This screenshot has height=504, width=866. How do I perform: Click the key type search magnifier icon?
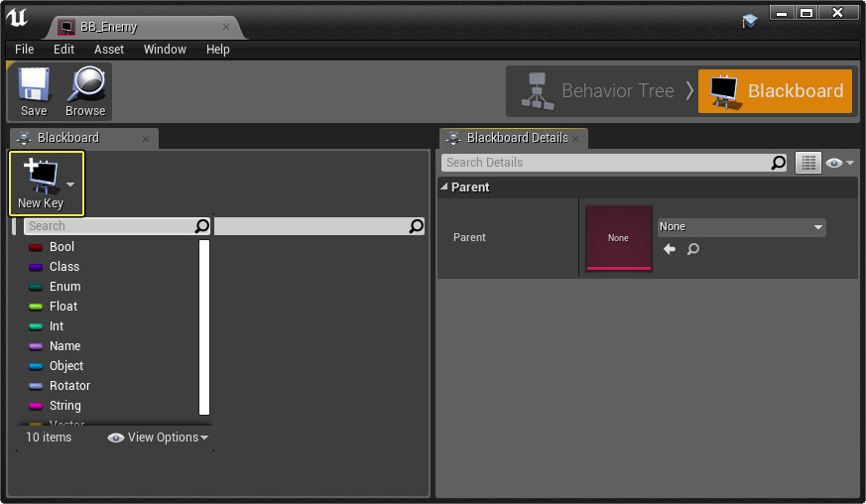tap(202, 226)
